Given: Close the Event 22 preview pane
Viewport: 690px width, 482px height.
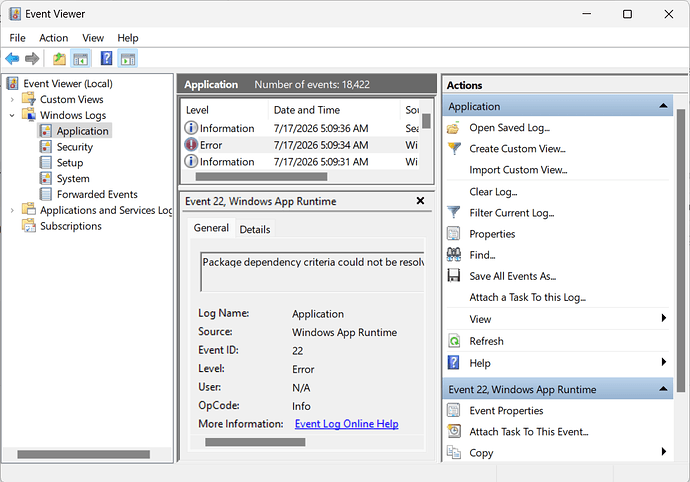Looking at the screenshot, I should click(420, 201).
